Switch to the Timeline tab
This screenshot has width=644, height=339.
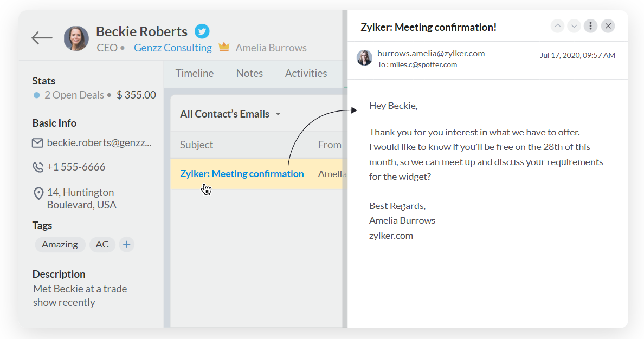[195, 74]
